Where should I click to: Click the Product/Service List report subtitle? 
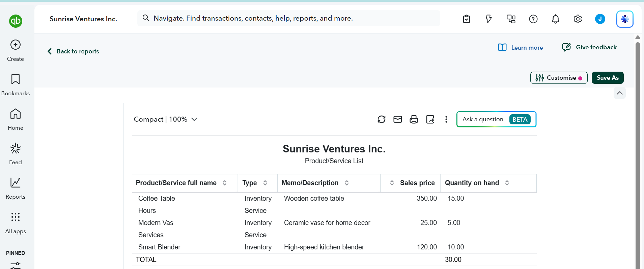click(334, 161)
